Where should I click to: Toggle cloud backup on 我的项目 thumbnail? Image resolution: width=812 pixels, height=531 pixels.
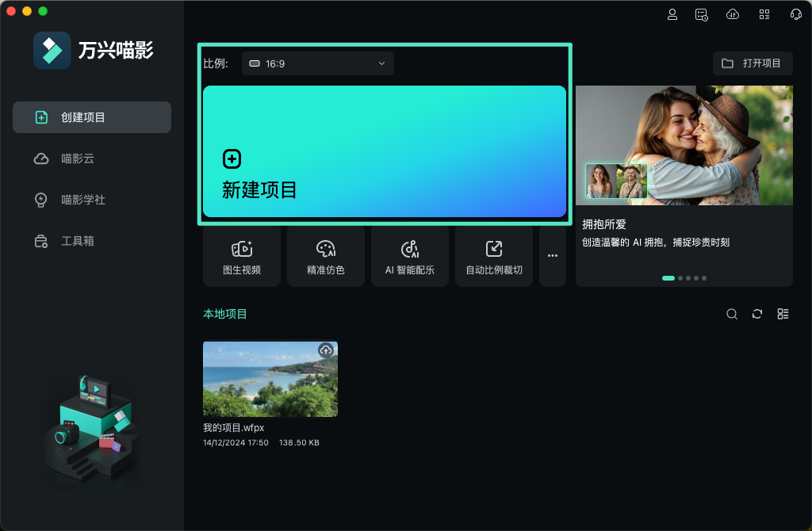(x=326, y=350)
